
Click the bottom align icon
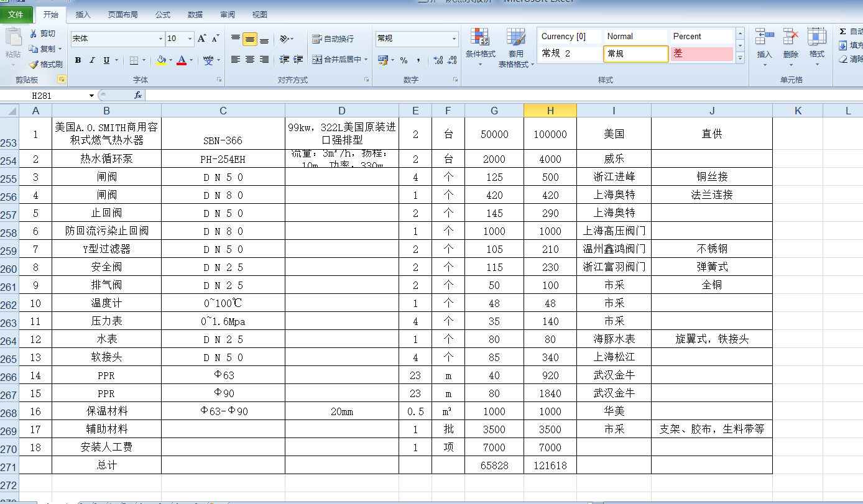pos(264,39)
